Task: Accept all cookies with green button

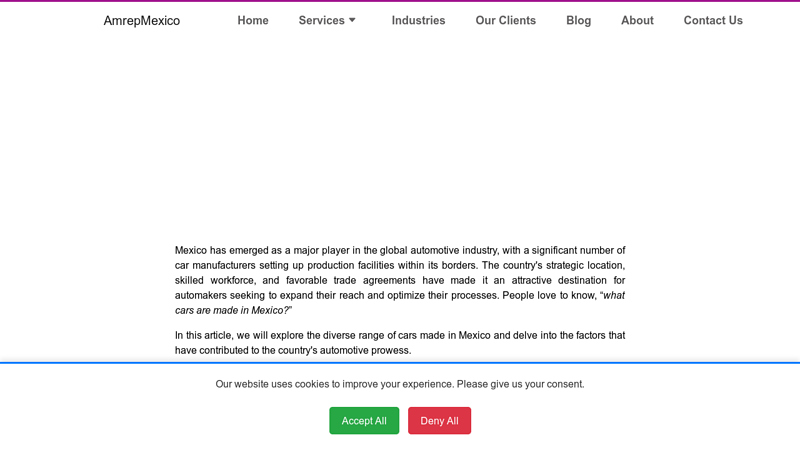Action: tap(364, 421)
